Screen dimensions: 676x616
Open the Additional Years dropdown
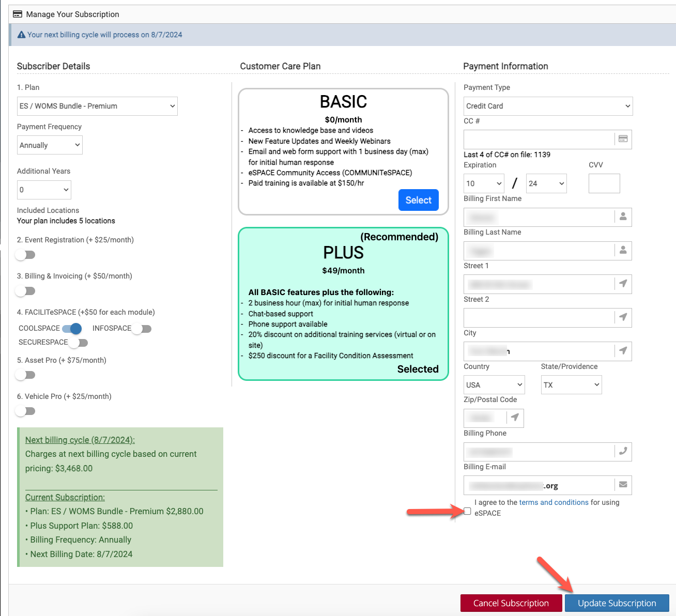[x=44, y=190]
